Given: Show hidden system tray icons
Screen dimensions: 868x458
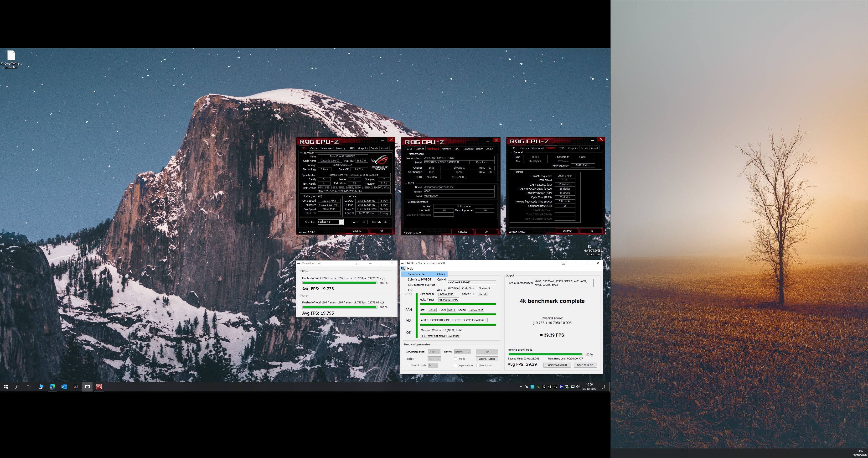Looking at the screenshot, I should [x=521, y=386].
